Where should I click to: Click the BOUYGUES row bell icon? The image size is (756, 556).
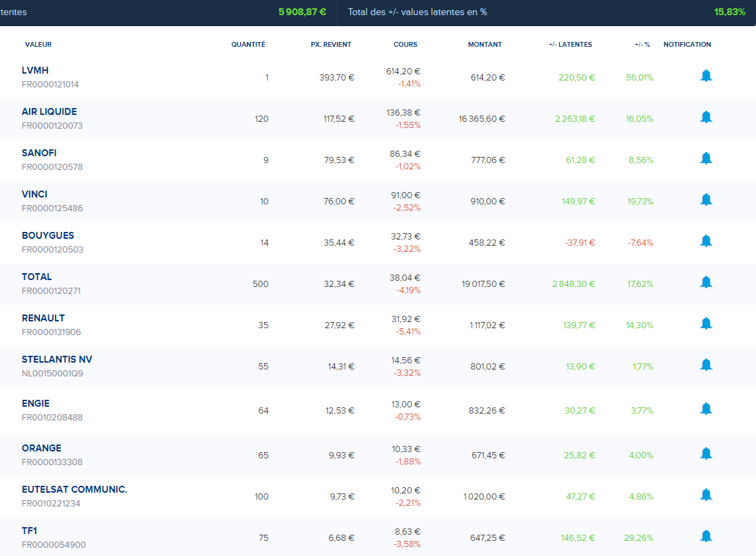[x=706, y=241]
